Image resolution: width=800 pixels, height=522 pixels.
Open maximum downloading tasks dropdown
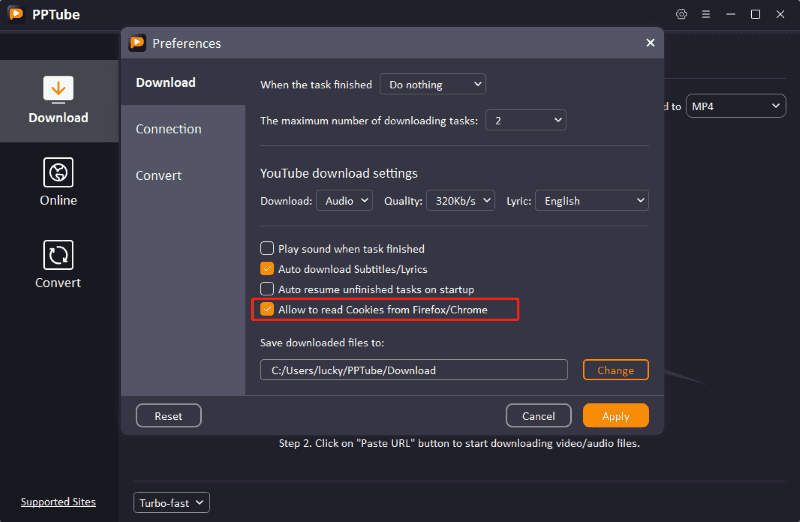point(526,120)
